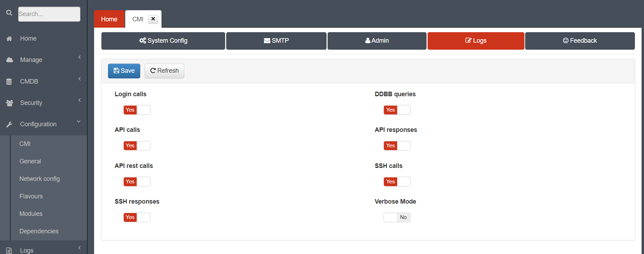
Task: Close the CMI tab with X
Action: 153,19
